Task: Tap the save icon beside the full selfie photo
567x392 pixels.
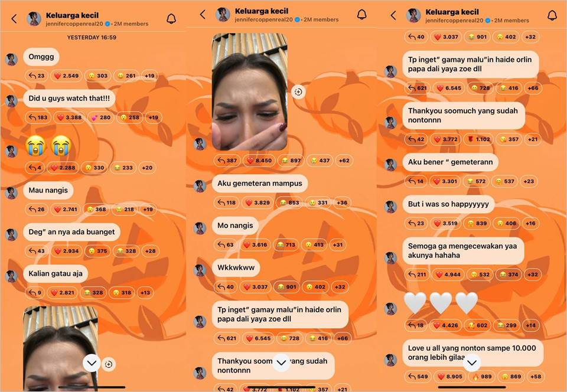Action: coord(298,92)
